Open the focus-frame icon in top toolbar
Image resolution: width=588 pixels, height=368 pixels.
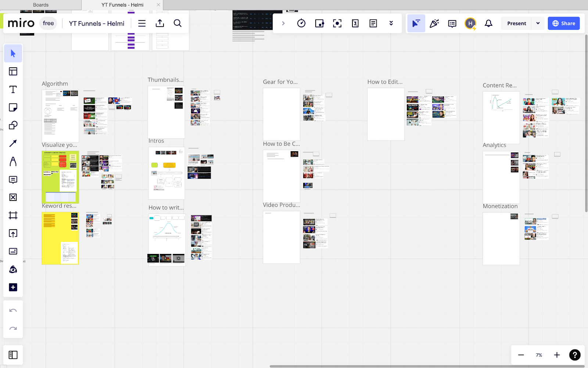pyautogui.click(x=337, y=24)
